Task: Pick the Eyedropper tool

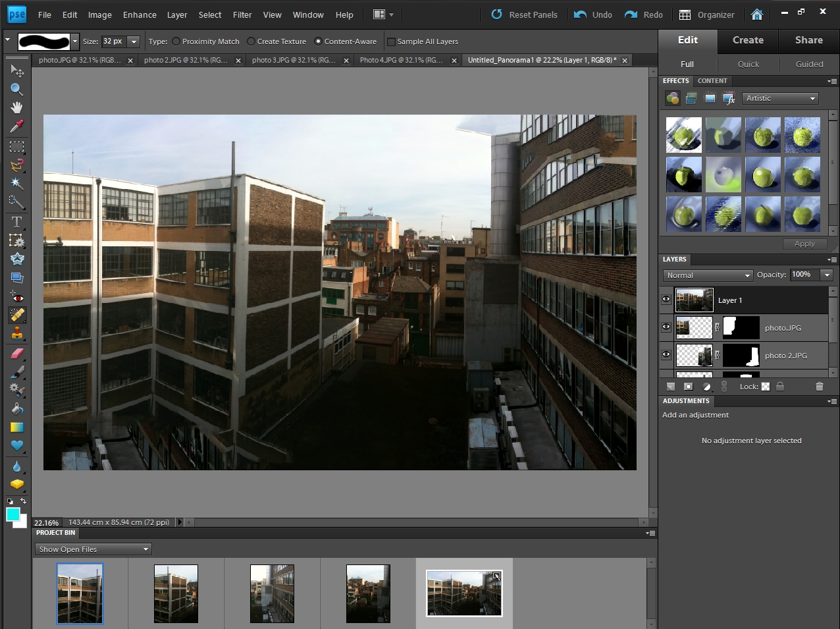Action: coord(16,126)
